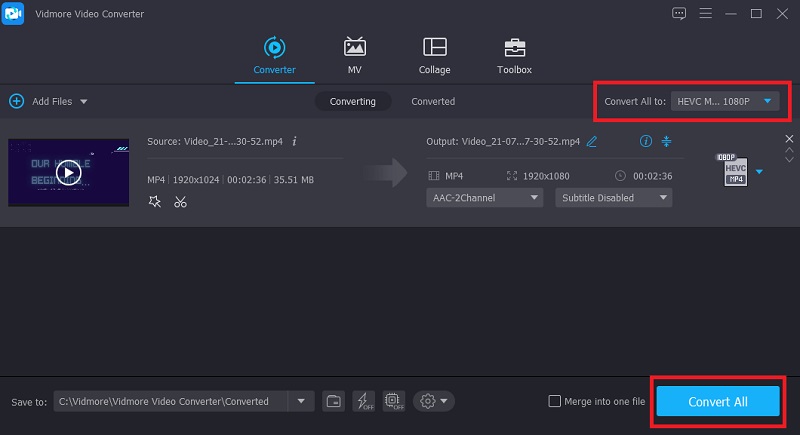
Task: Open the AAC-2Channel audio dropdown
Action: [x=485, y=198]
